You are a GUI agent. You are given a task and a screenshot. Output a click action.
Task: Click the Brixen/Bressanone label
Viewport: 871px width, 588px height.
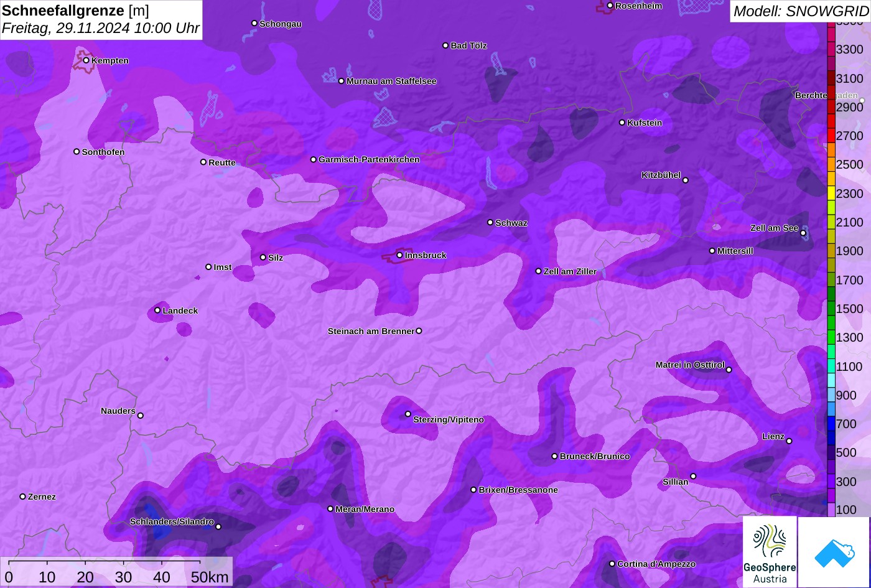[518, 490]
